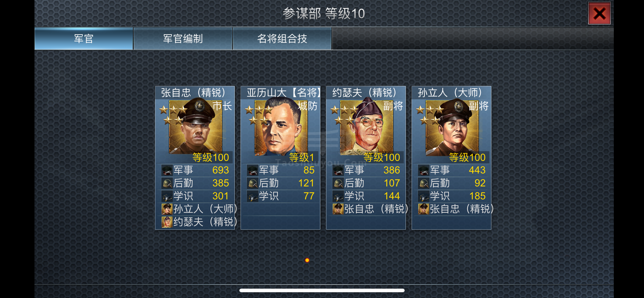Select the 军官 tab
Viewport: 644px width, 298px height.
pyautogui.click(x=84, y=39)
